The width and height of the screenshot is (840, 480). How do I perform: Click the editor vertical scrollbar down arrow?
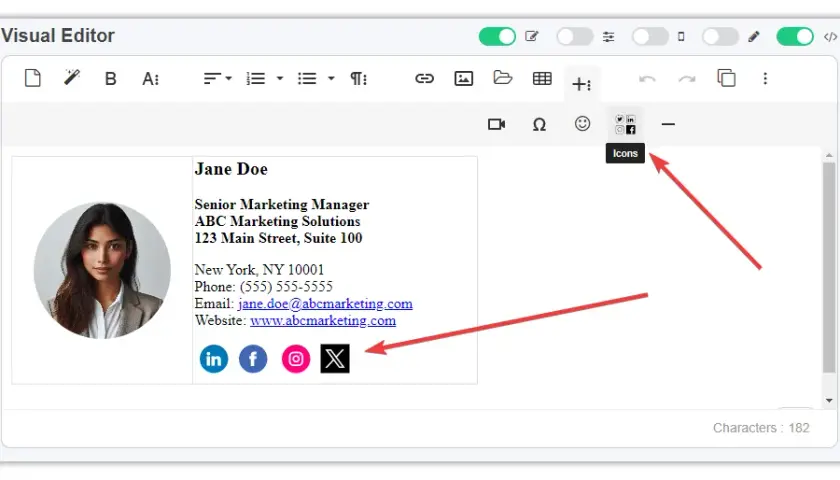tap(829, 400)
